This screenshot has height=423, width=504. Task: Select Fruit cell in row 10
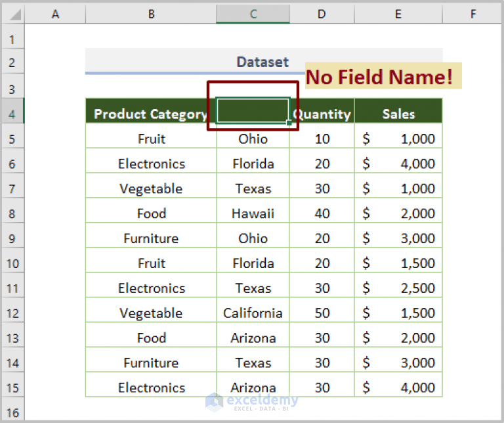[151, 260]
